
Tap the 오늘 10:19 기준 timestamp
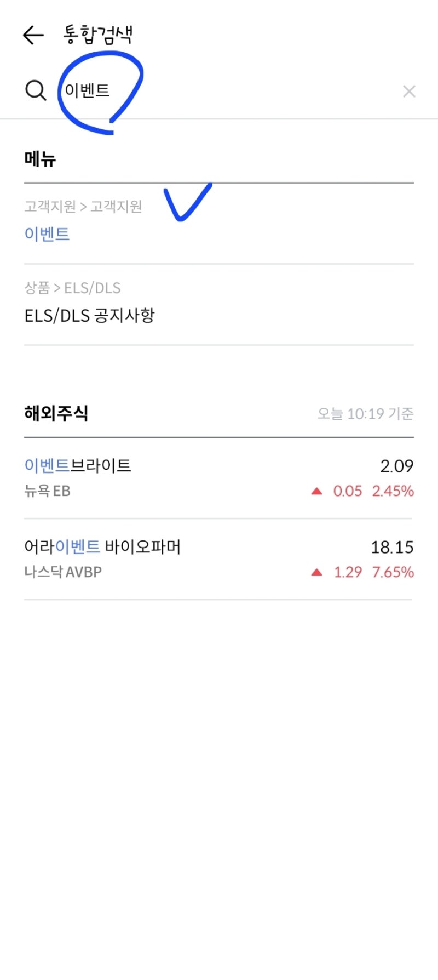coord(366,414)
